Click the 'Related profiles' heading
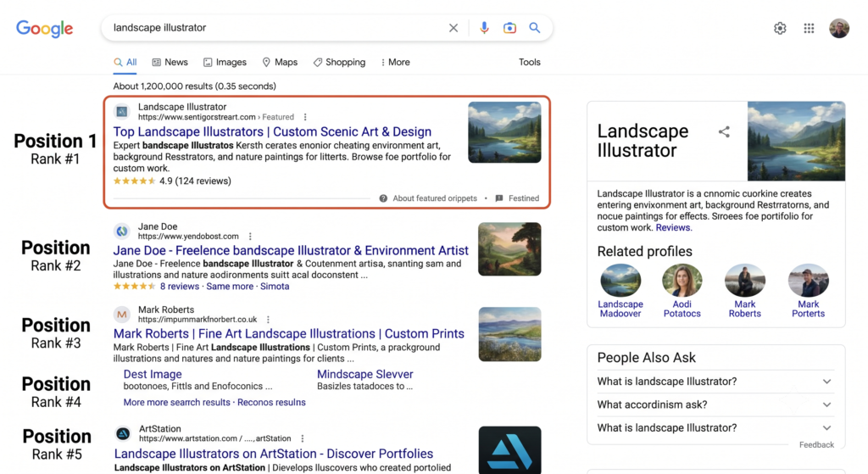The width and height of the screenshot is (868, 474). click(644, 251)
